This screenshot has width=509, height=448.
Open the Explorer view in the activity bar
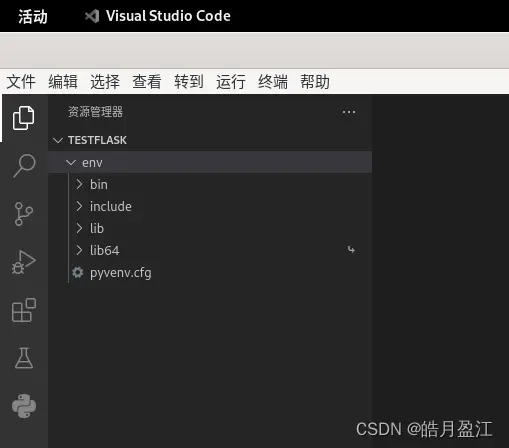[x=24, y=118]
